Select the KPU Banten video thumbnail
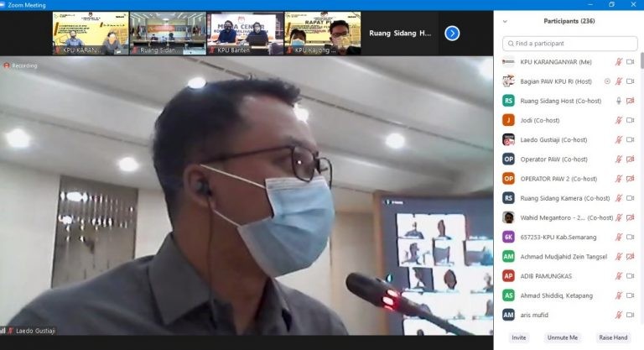644x350 pixels. click(x=245, y=34)
